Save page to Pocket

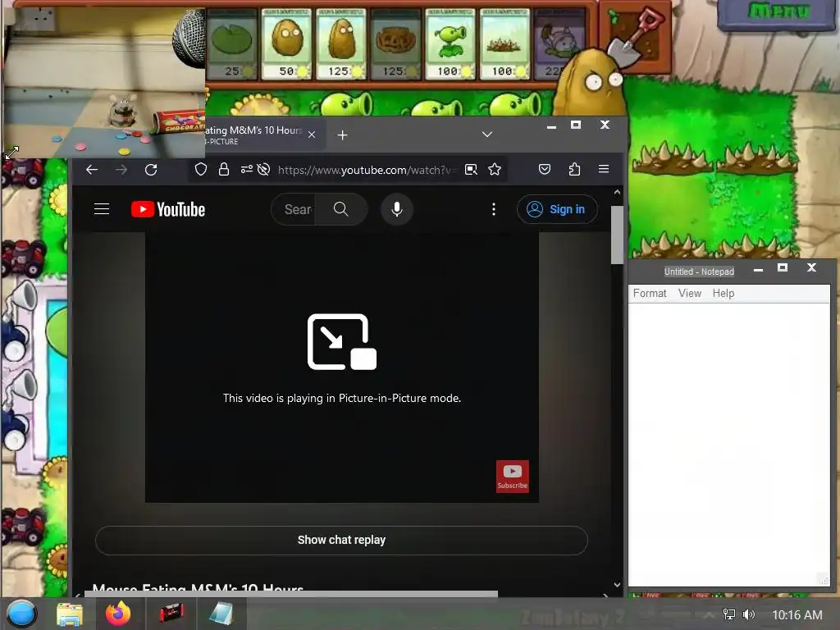click(545, 170)
